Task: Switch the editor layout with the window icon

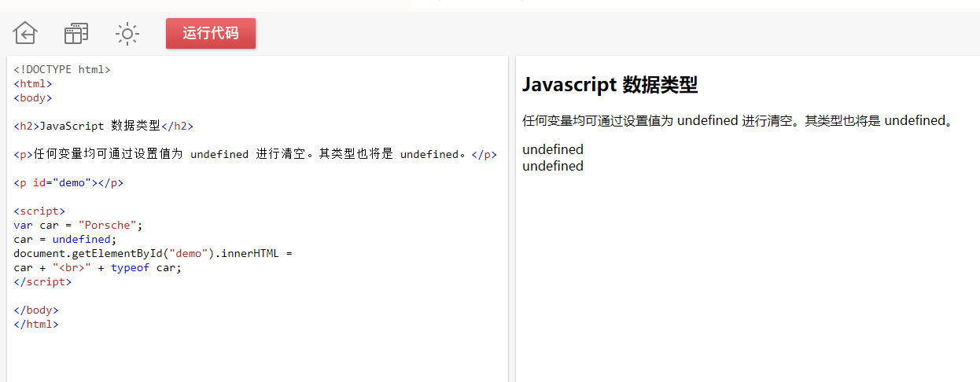Action: pos(76,33)
